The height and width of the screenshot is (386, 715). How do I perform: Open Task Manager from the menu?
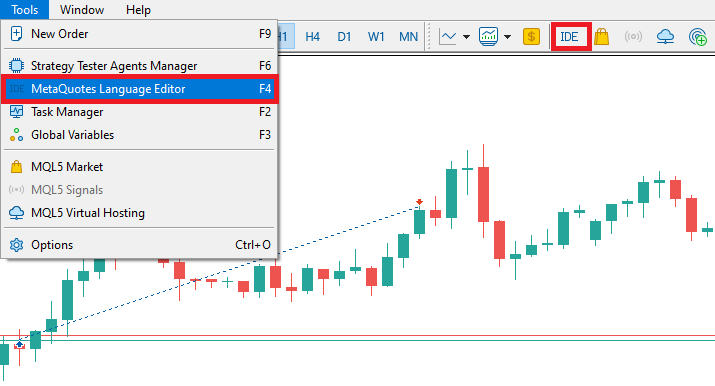pyautogui.click(x=139, y=112)
